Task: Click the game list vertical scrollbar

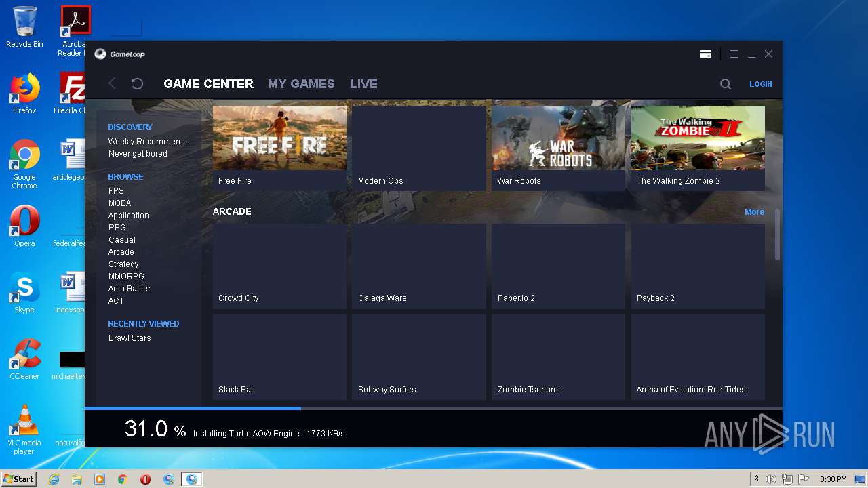Action: (778, 234)
